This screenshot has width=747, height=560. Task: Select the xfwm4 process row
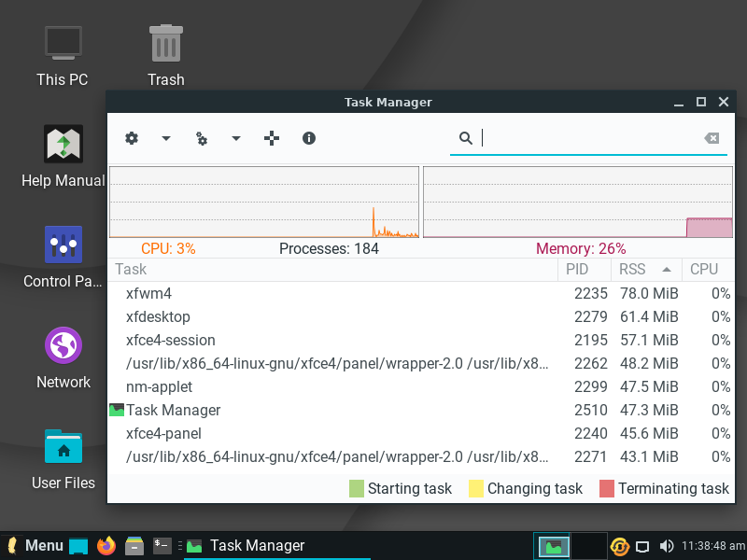coord(421,293)
